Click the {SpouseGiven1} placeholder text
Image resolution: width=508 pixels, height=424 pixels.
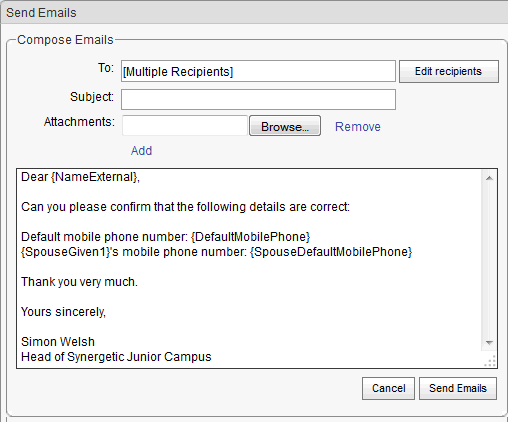[66, 252]
